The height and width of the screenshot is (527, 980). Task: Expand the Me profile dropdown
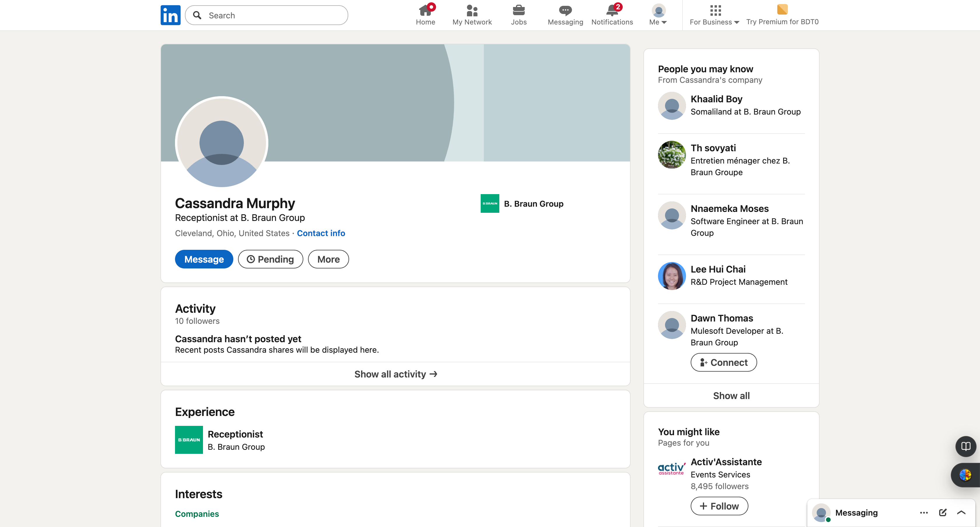click(x=658, y=15)
